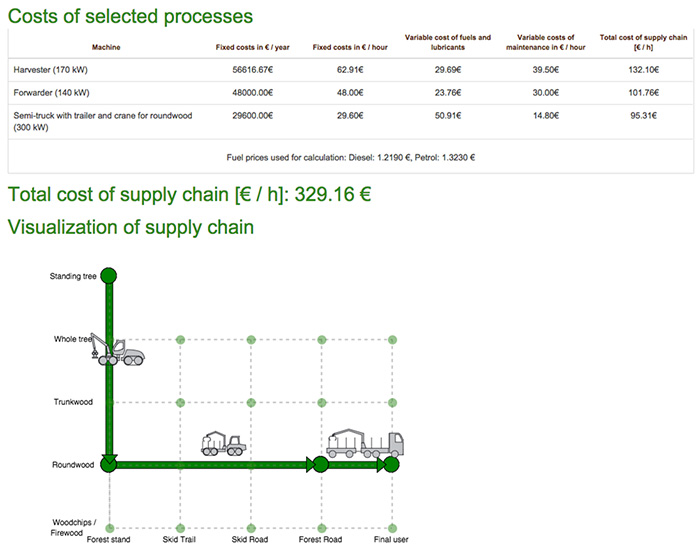
Task: Pick the Trunkwood node at Skid Road
Action: click(251, 403)
